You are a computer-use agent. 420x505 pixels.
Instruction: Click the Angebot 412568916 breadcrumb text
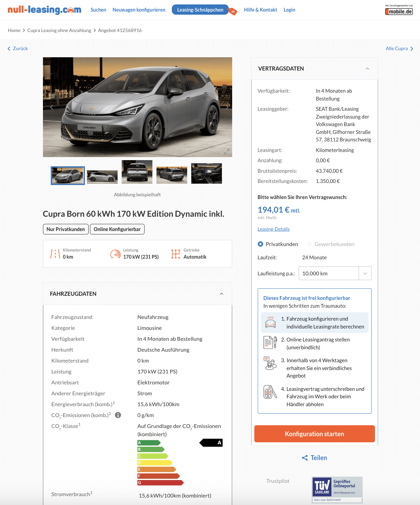tap(120, 30)
